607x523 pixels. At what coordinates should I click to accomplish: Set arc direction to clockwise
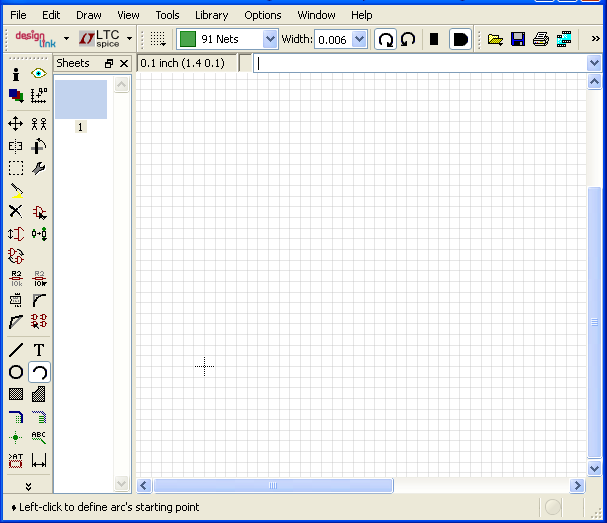click(x=386, y=39)
